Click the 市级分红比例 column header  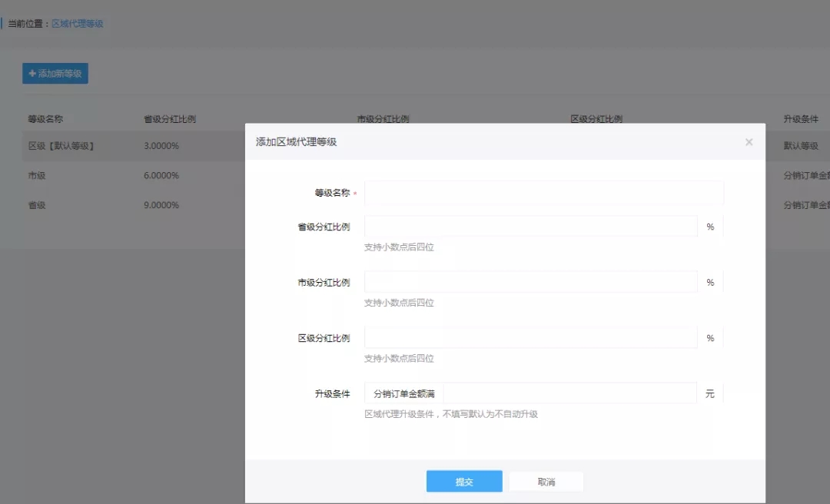tap(383, 119)
